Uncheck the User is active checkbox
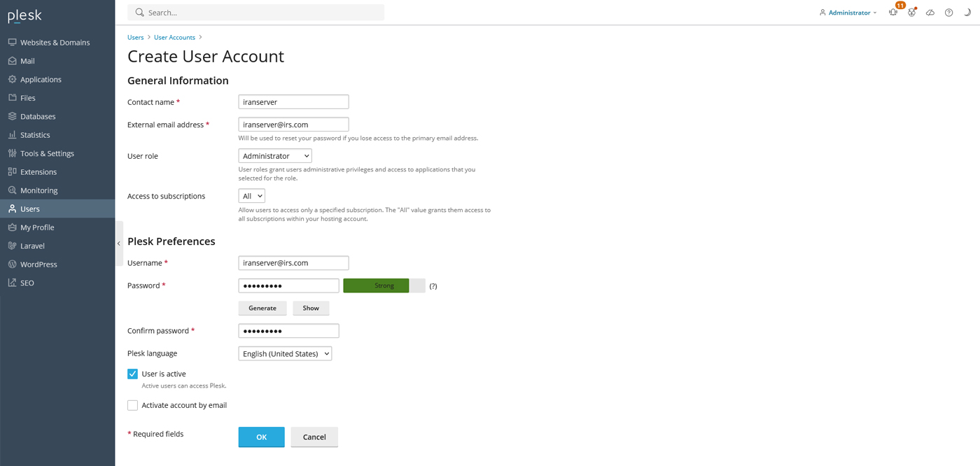 click(132, 374)
